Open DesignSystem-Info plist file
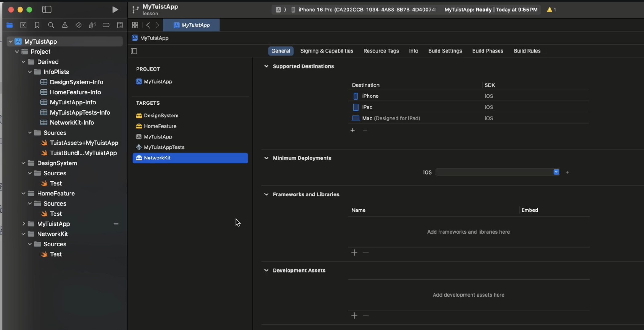The image size is (644, 330). [76, 82]
